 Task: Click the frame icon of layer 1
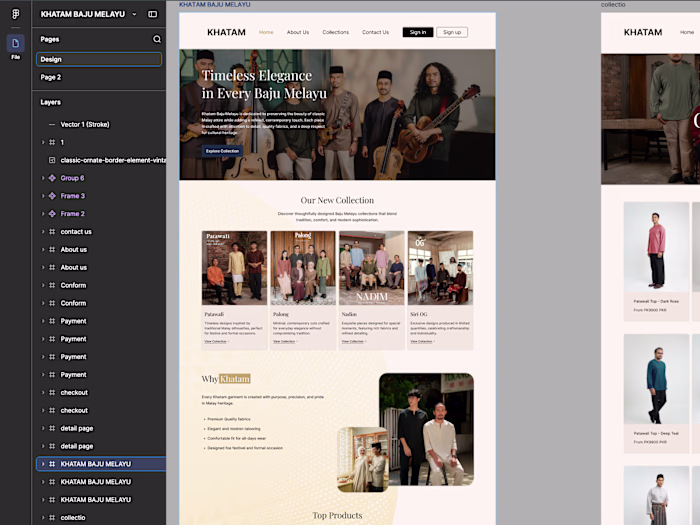(x=52, y=142)
